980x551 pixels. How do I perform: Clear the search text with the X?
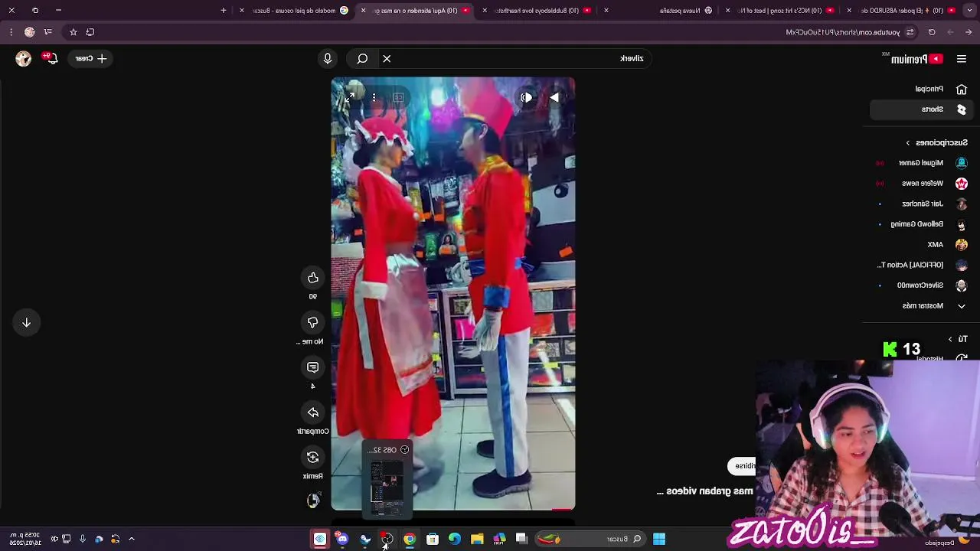387,58
